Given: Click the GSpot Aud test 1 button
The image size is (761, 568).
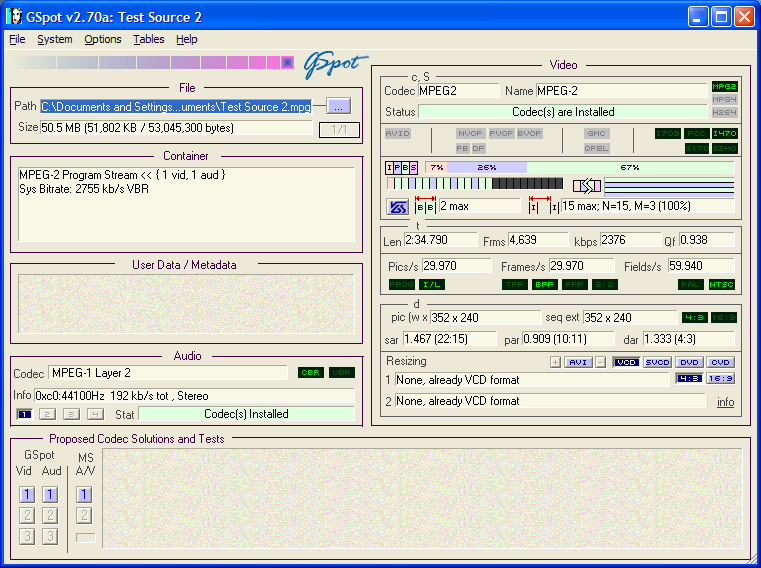Looking at the screenshot, I should click(50, 494).
